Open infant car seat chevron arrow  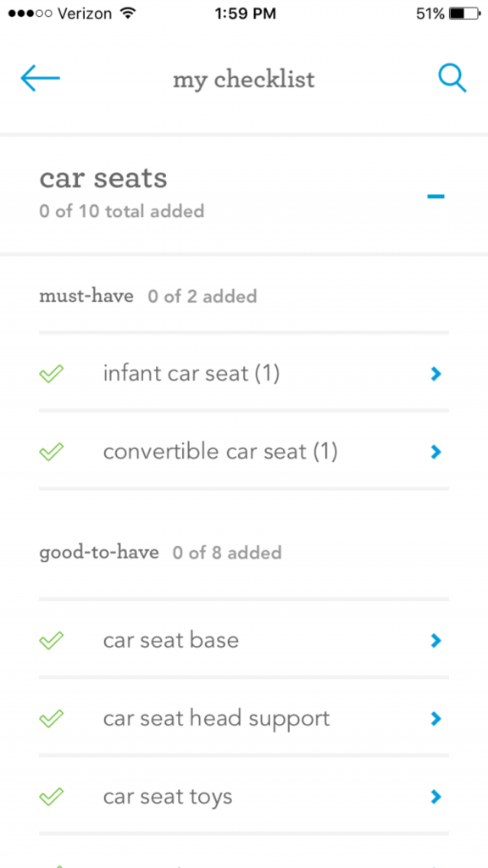[436, 375]
